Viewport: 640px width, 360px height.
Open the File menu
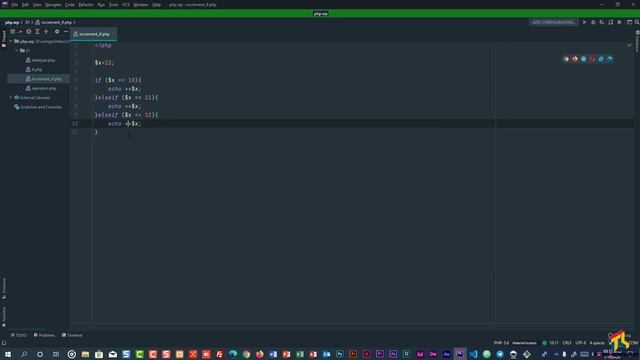click(15, 4)
